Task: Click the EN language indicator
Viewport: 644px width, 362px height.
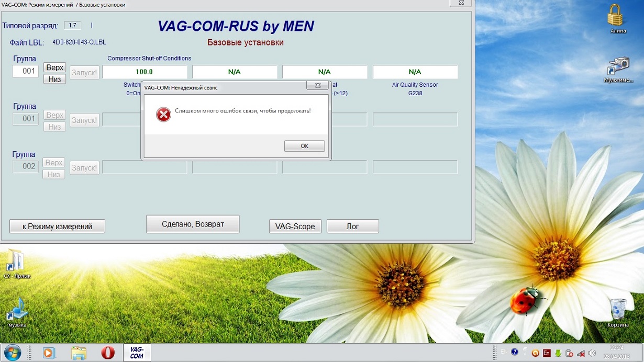Action: (504, 352)
